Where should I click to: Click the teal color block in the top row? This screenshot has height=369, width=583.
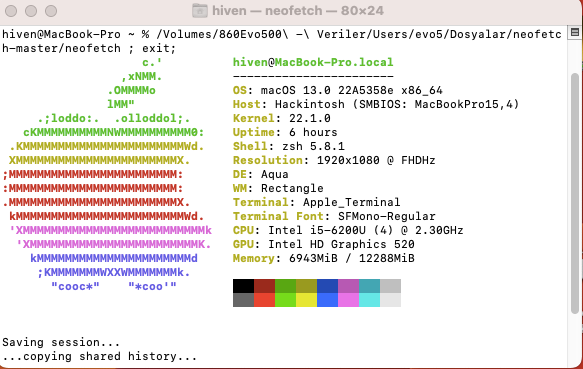click(x=370, y=286)
